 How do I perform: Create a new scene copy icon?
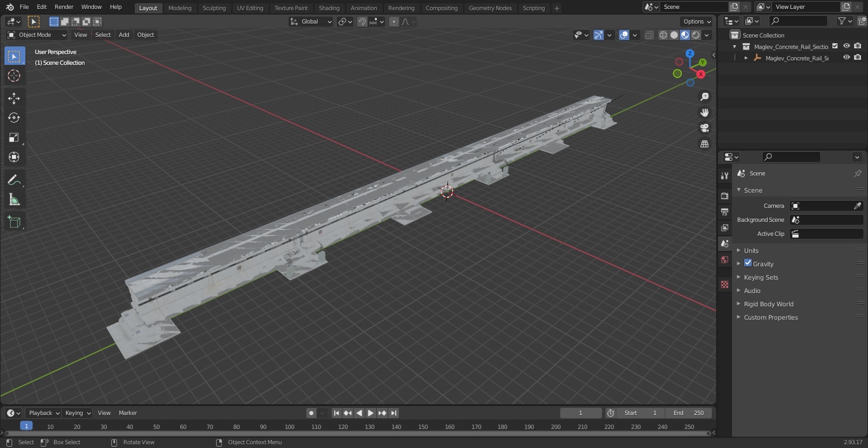coord(734,7)
